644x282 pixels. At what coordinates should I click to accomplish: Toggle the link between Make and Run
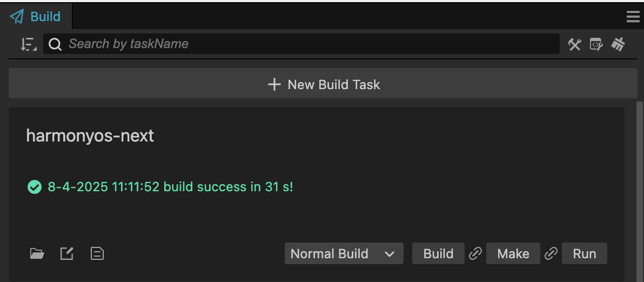[x=551, y=254]
